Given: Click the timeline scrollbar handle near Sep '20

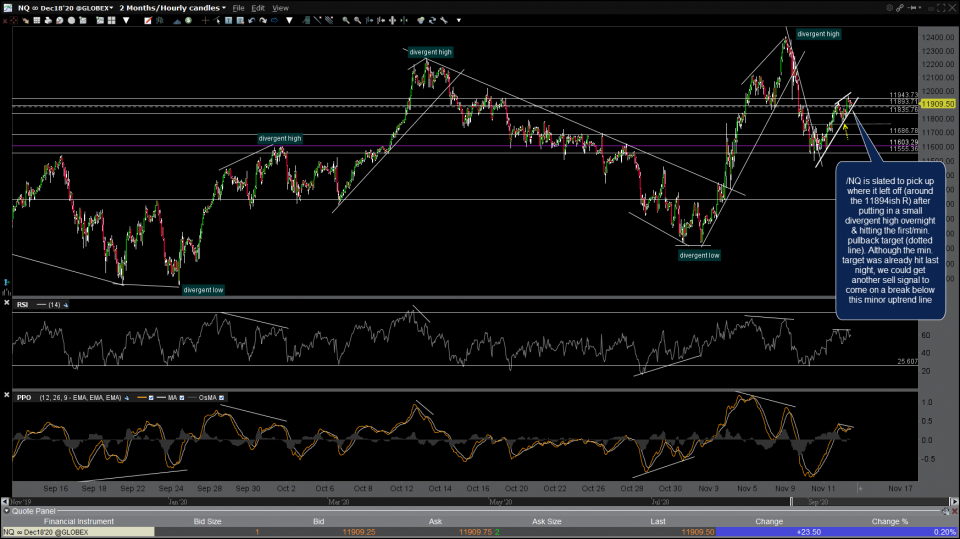Looking at the screenshot, I should [x=791, y=502].
